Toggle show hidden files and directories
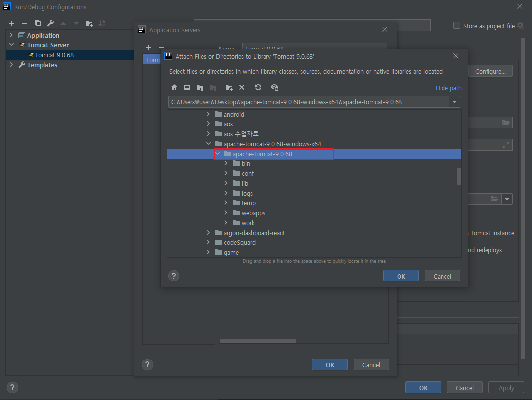This screenshot has width=532, height=400. (275, 87)
